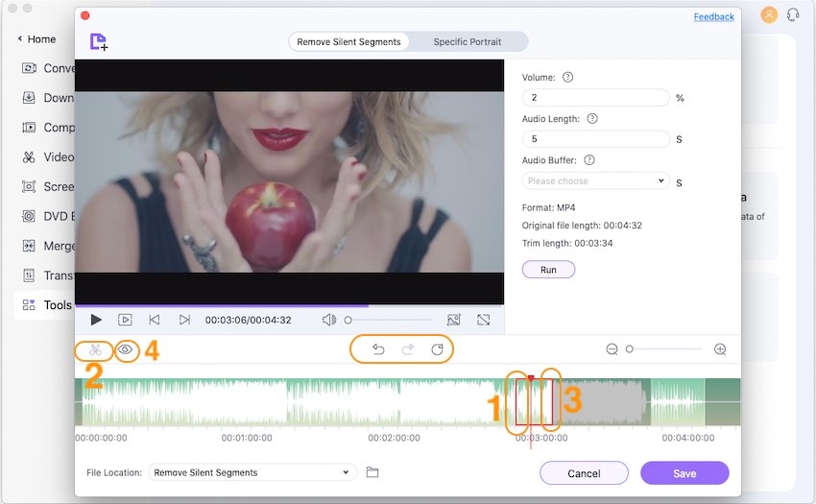
Task: Play the video preview
Action: tap(96, 320)
